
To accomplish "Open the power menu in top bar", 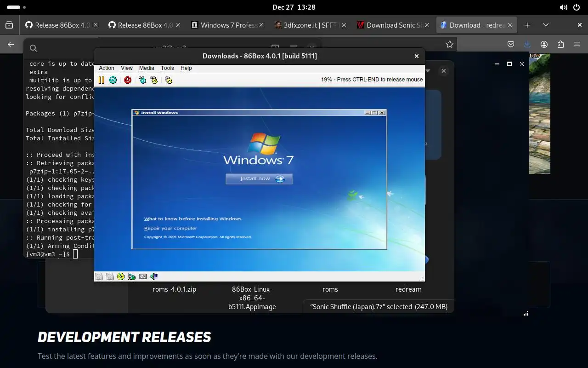I will point(577,7).
